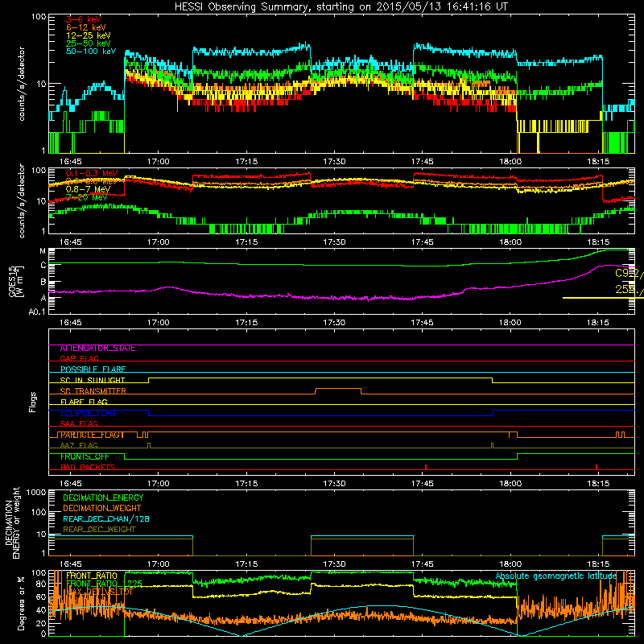Click the green 7-20 MeV legend label
This screenshot has width=644, height=644.
[x=86, y=197]
